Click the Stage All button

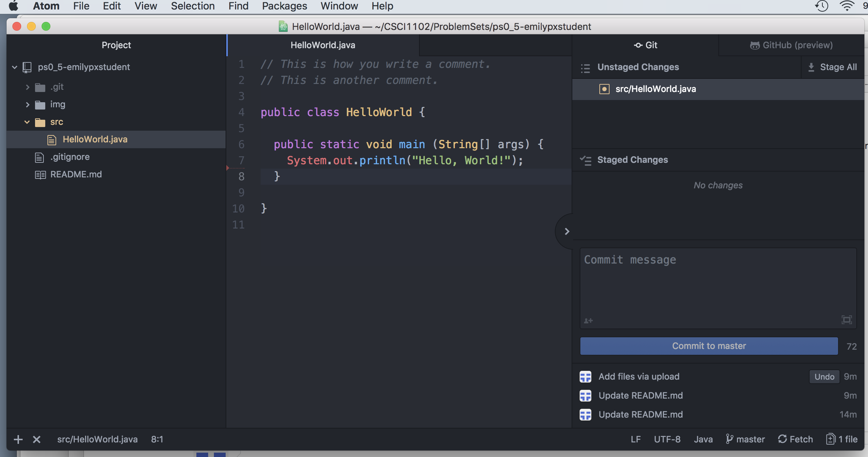833,67
